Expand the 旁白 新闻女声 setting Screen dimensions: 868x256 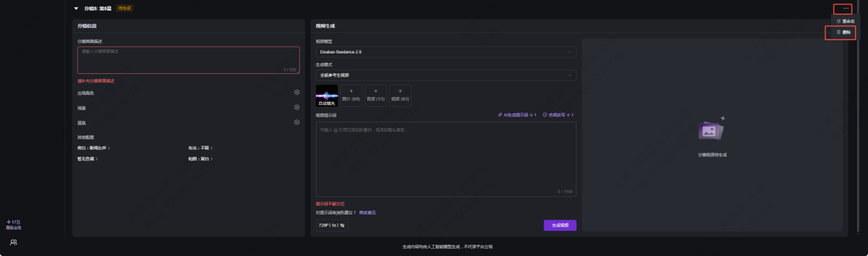tap(94, 148)
